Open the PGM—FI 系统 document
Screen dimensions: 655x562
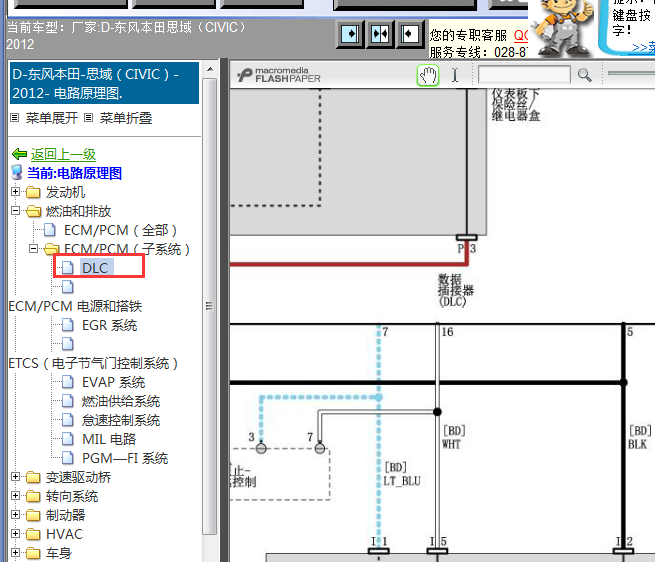(x=125, y=458)
